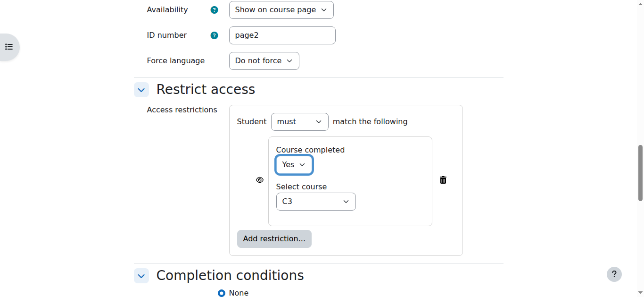The height and width of the screenshot is (297, 644).
Task: Click the Force language label
Action: [x=176, y=61]
